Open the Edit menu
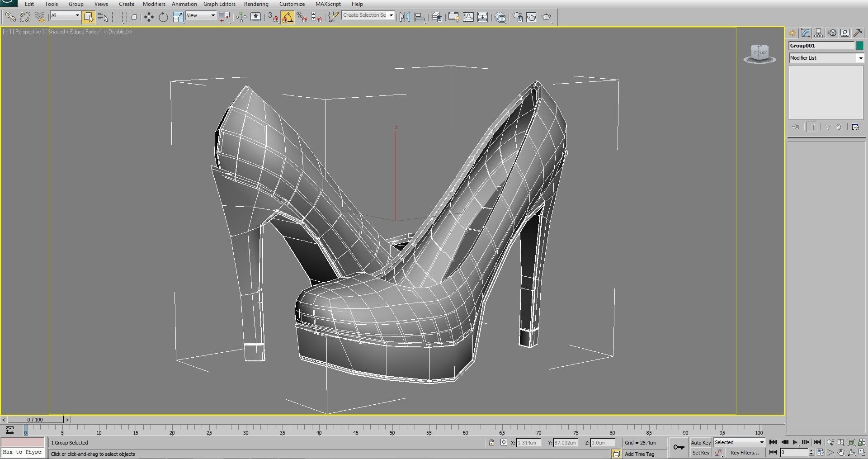Viewport: 868px width, 459px height. point(29,4)
